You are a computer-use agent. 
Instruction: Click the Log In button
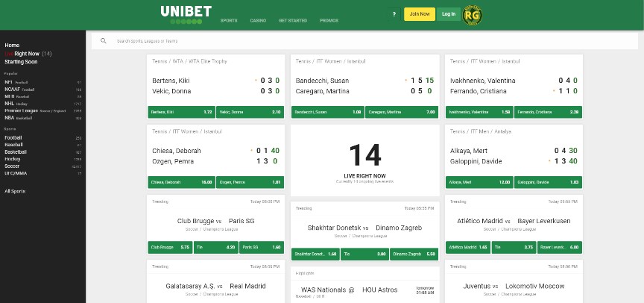point(449,14)
